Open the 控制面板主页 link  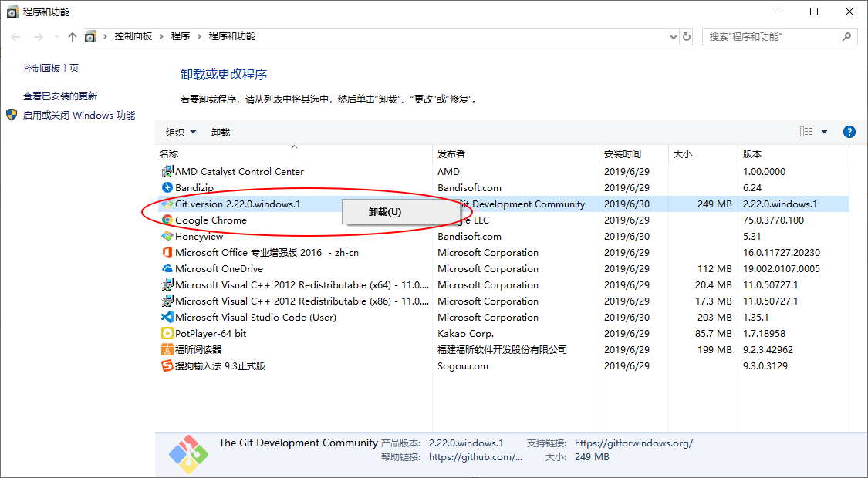pyautogui.click(x=51, y=68)
